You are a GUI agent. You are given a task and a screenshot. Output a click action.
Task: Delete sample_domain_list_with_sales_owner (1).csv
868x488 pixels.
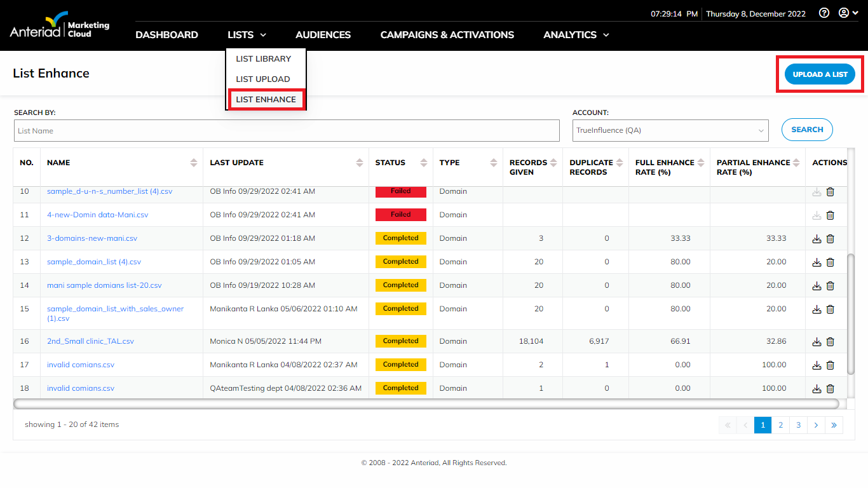coord(830,309)
